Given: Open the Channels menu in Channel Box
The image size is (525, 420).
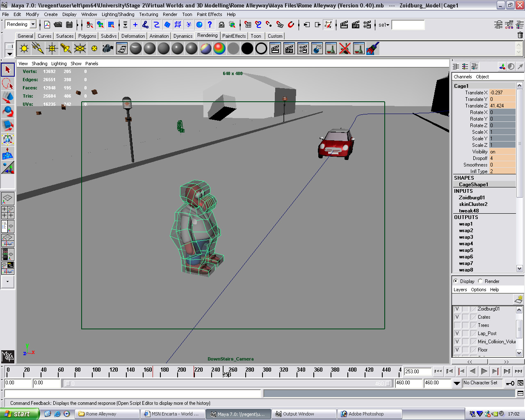Looking at the screenshot, I should (x=463, y=77).
